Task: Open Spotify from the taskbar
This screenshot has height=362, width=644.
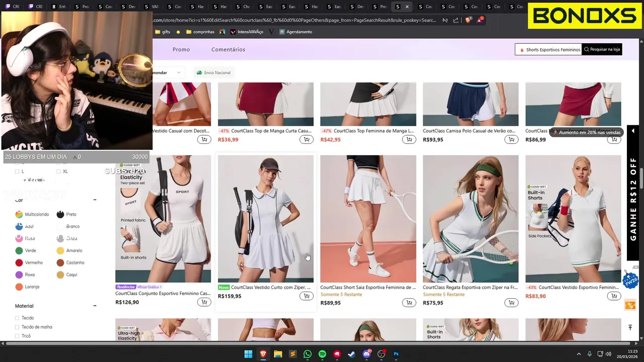Action: pyautogui.click(x=322, y=354)
